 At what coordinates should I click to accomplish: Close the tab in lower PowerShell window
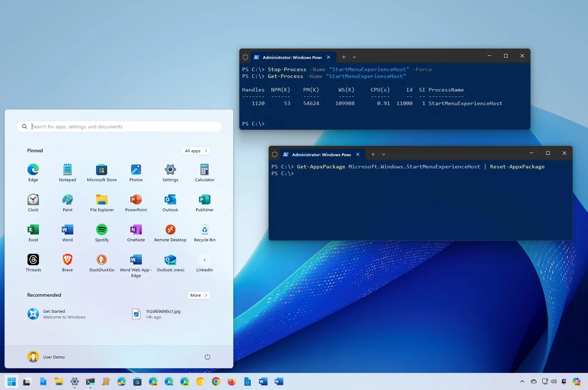358,154
